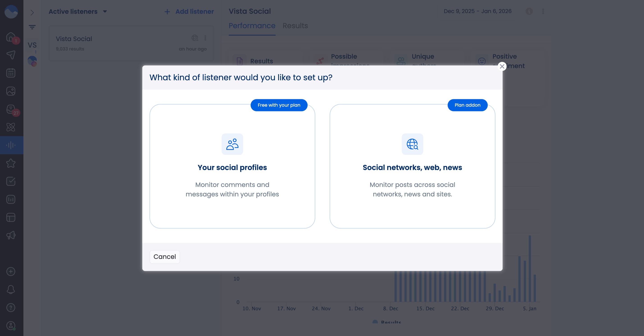
Task: Click the Add listener button
Action: point(189,12)
